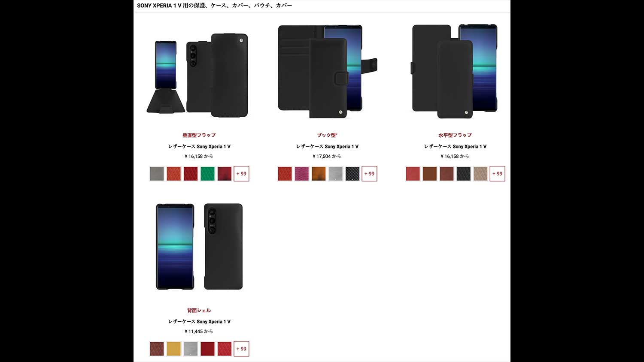Viewport: 644px width, 362px height.
Task: Click the 背面シェル product title link
Action: pyautogui.click(x=199, y=310)
